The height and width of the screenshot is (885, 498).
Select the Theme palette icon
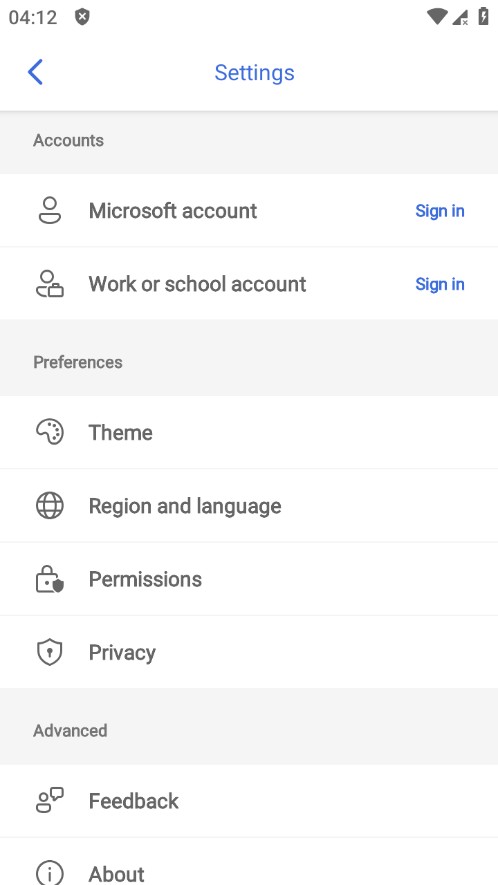[50, 432]
